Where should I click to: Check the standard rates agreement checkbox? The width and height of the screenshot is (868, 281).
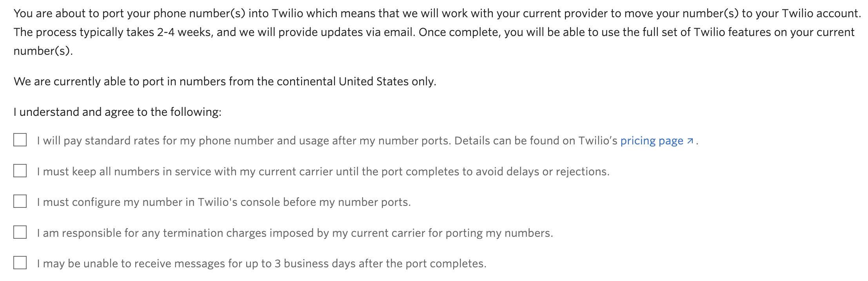pos(20,140)
